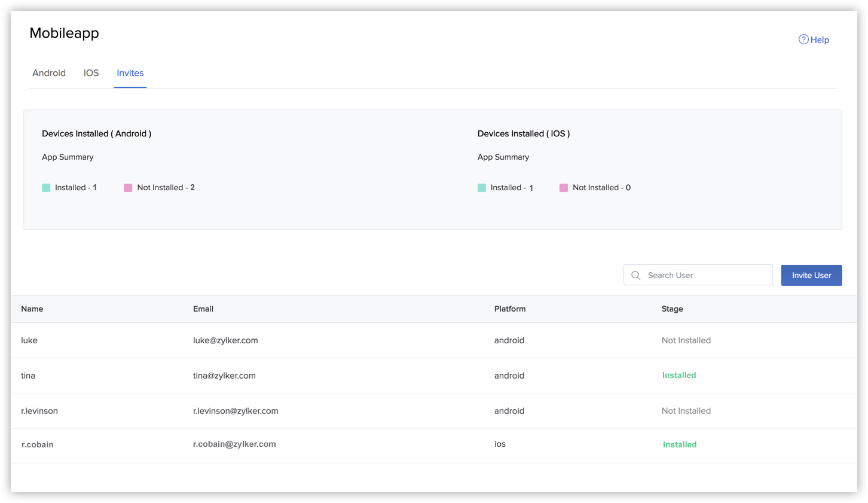The width and height of the screenshot is (868, 503).
Task: Switch to the Android tab
Action: pos(49,73)
